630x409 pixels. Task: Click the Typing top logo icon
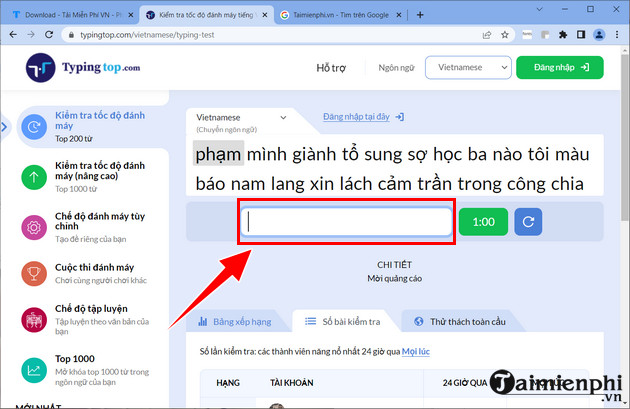pyautogui.click(x=41, y=67)
